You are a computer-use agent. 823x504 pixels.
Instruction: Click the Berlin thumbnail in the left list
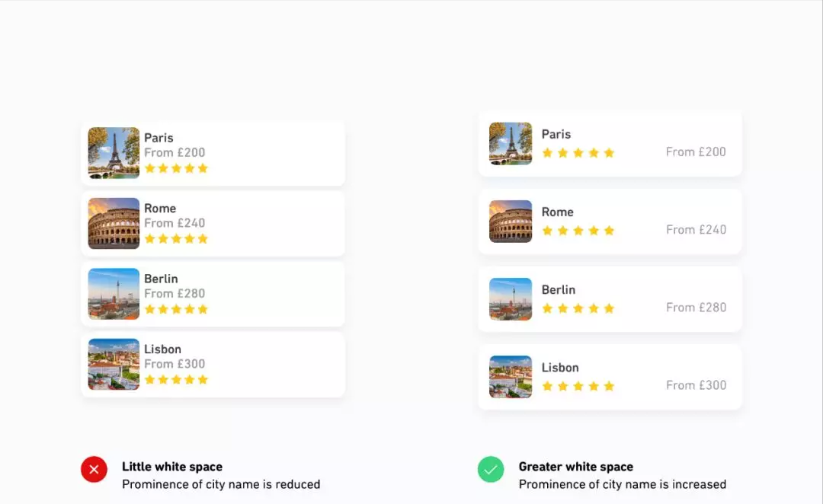pyautogui.click(x=114, y=294)
